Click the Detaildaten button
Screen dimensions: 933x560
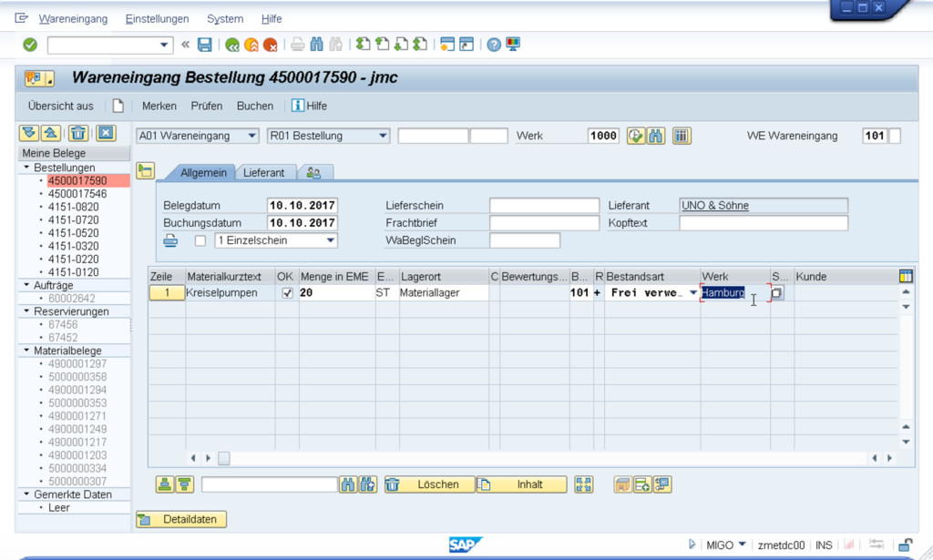click(x=181, y=519)
